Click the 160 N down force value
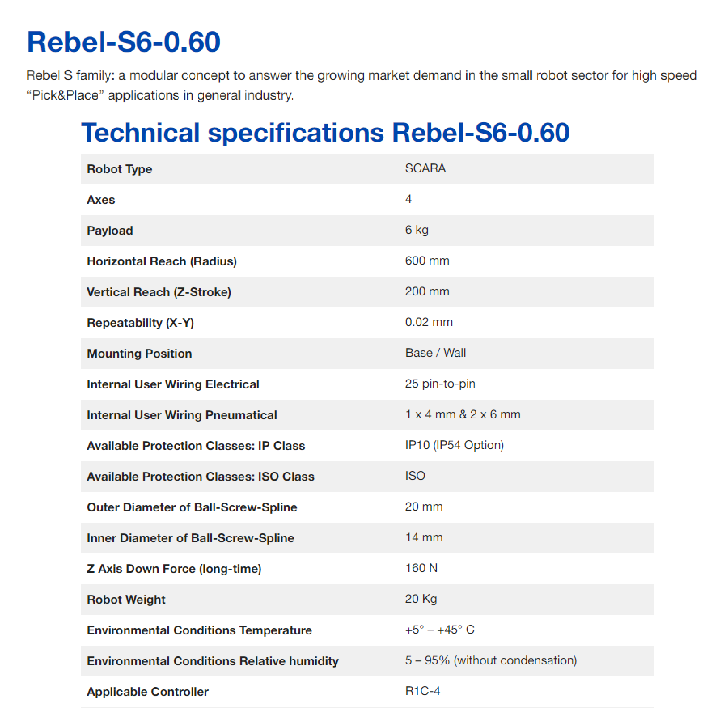 (x=421, y=568)
